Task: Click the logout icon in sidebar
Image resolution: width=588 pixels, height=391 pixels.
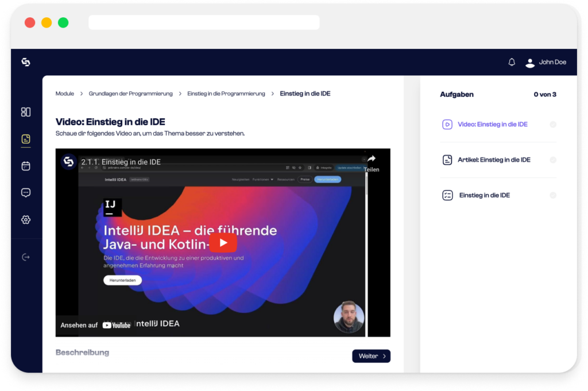Action: [26, 257]
